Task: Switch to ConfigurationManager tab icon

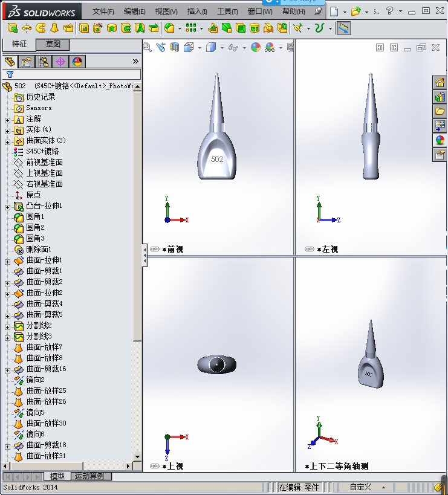Action: click(x=44, y=62)
